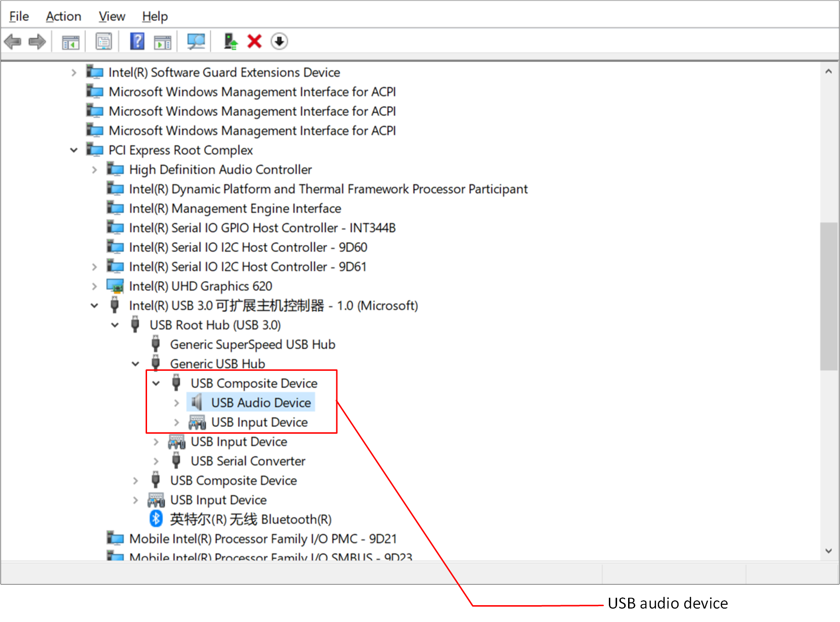Click the USB plug icon of USB Root Hub
The height and width of the screenshot is (622, 840).
point(135,324)
